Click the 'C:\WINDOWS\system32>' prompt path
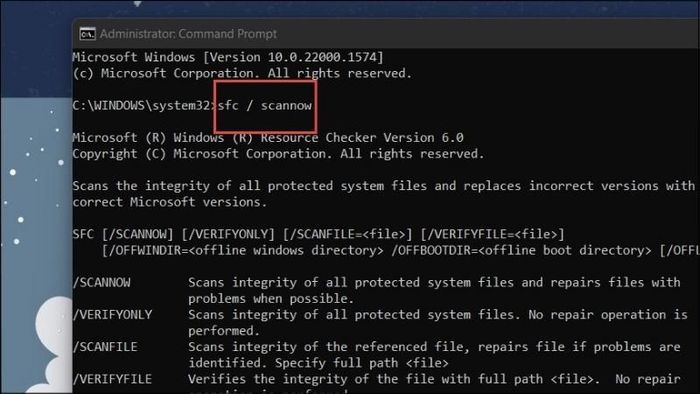The height and width of the screenshot is (394, 700). tap(144, 106)
